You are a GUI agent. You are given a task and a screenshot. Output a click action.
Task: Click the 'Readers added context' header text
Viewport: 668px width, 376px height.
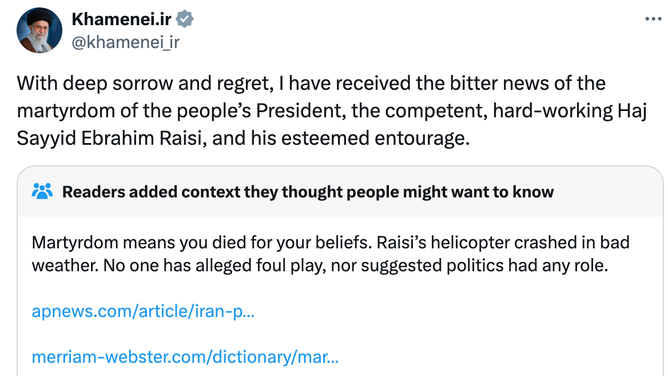click(308, 192)
